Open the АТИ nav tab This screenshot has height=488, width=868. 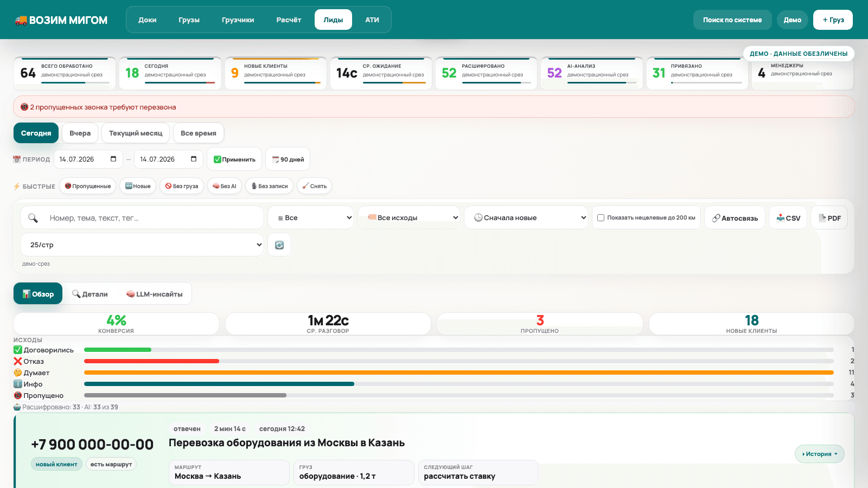pos(372,20)
